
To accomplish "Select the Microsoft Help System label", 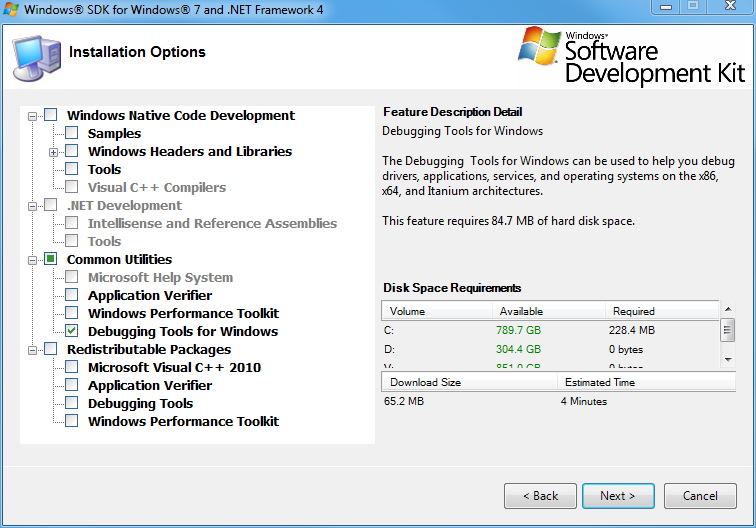I will click(x=160, y=277).
